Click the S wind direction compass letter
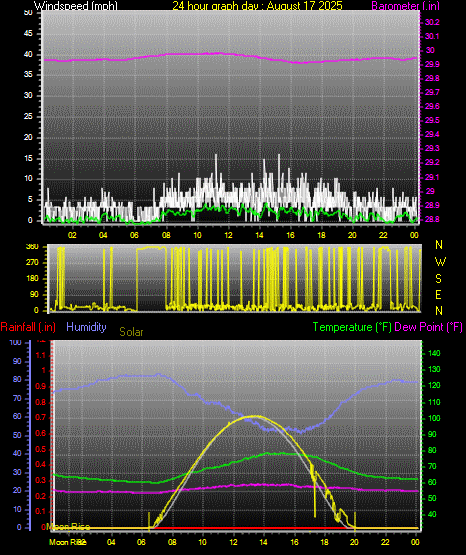466x555 pixels. point(438,279)
